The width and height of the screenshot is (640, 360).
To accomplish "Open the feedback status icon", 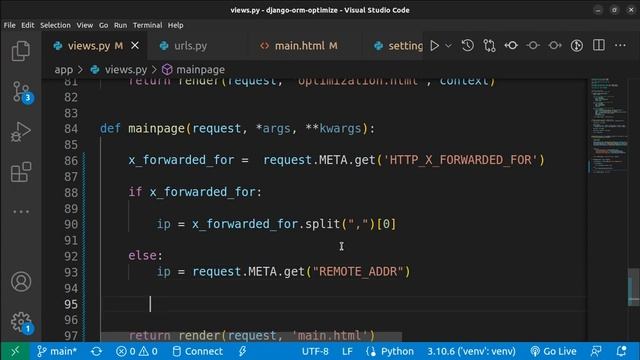I will (x=596, y=351).
